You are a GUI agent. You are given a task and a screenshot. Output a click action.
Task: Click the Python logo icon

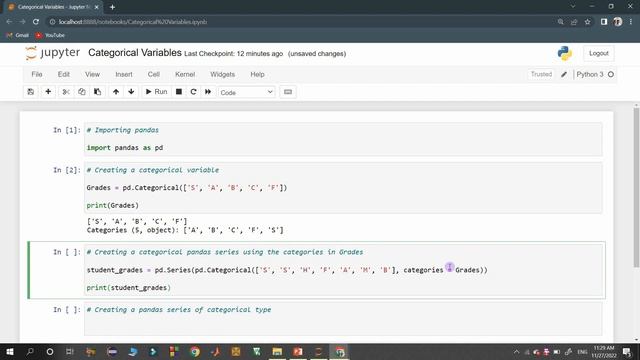tap(565, 53)
